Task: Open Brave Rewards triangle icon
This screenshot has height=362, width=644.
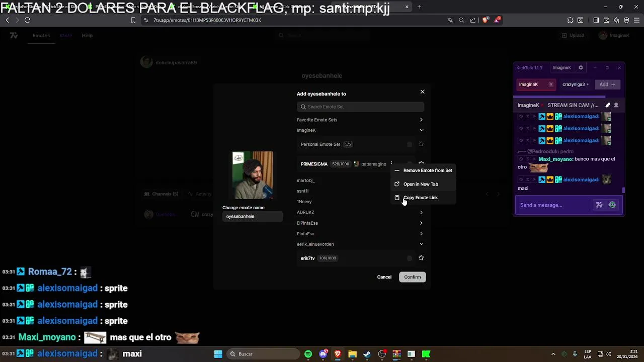Action: [x=497, y=20]
